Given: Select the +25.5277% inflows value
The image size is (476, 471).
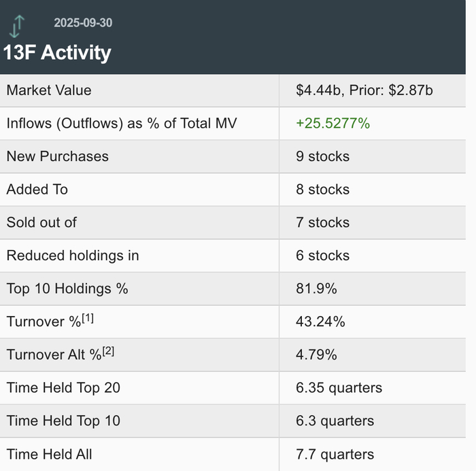Looking at the screenshot, I should click(333, 124).
